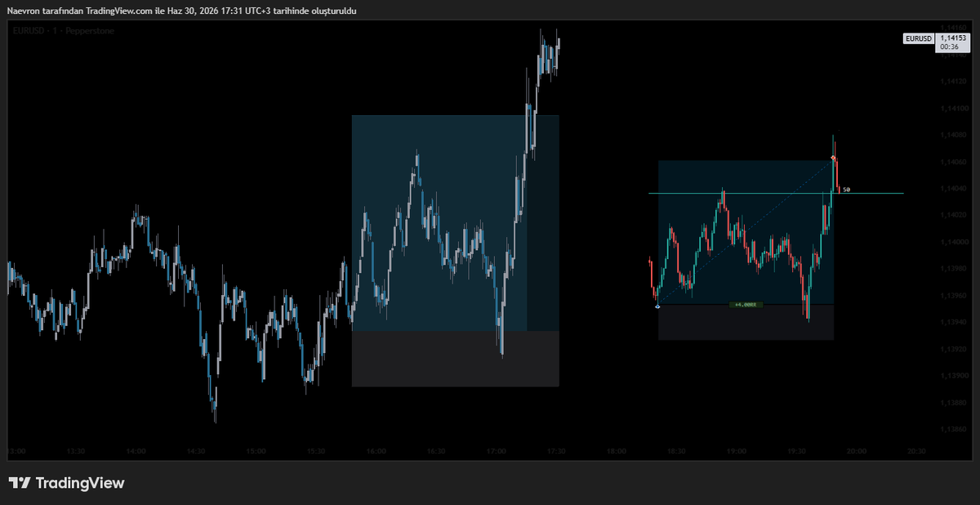The image size is (980, 505).
Task: Click the EURUSD symbol tag on price axis
Action: coord(918,38)
